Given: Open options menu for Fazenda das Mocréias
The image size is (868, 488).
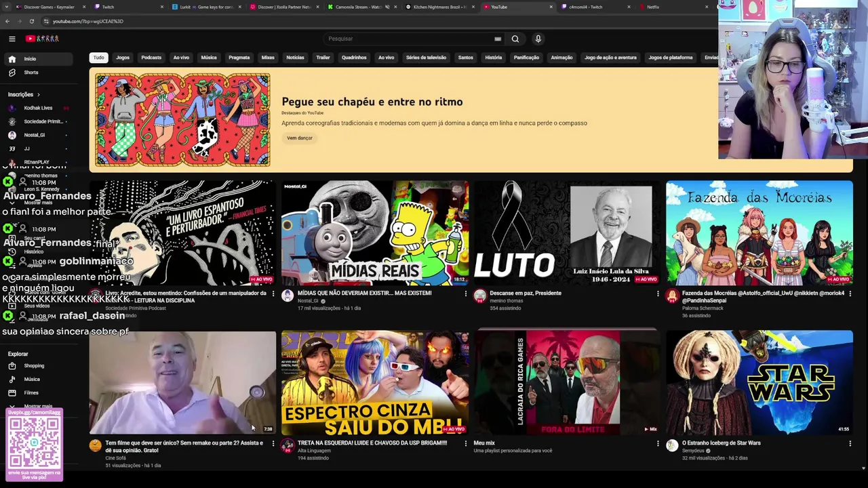Looking at the screenshot, I should tap(850, 293).
